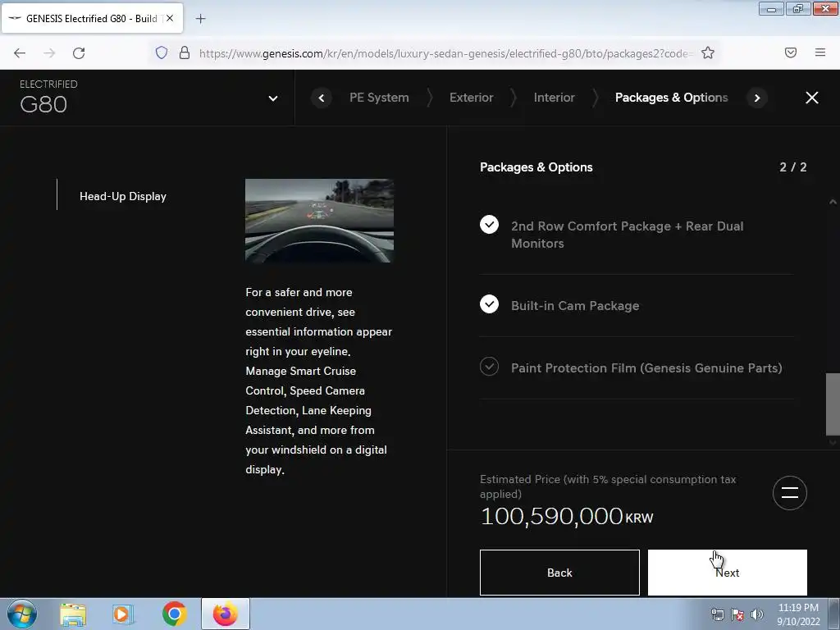Open the Firefox hamburger menu
840x630 pixels.
820,52
